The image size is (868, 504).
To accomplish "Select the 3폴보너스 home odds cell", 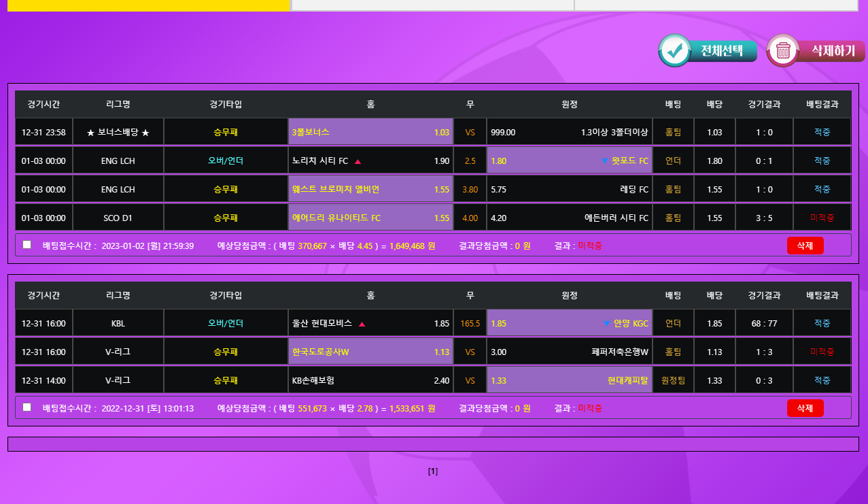I will tap(370, 132).
